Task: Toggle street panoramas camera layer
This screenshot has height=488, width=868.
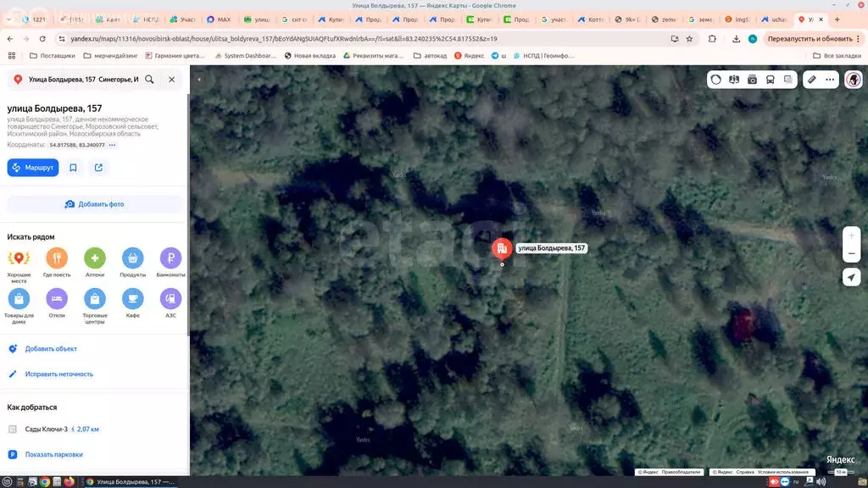Action: (x=752, y=80)
